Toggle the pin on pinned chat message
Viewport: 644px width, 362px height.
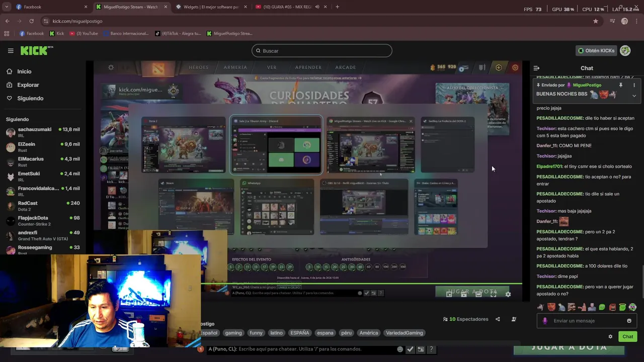[x=620, y=85]
